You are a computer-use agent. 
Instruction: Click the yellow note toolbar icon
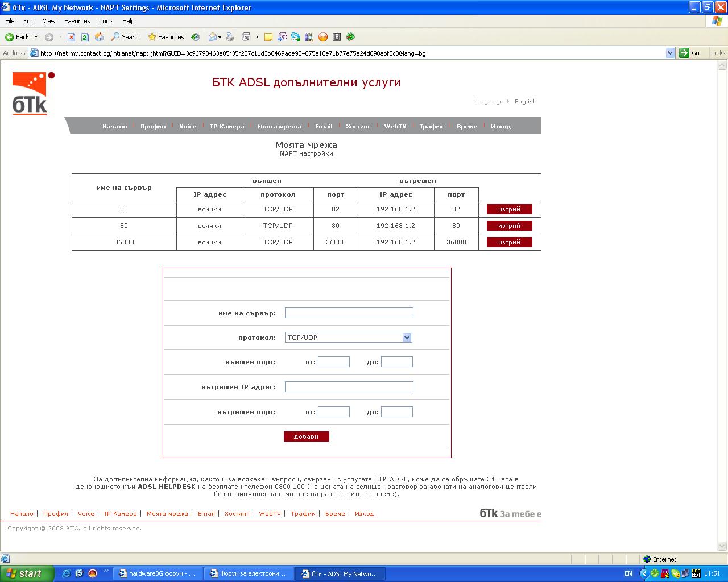pyautogui.click(x=268, y=37)
